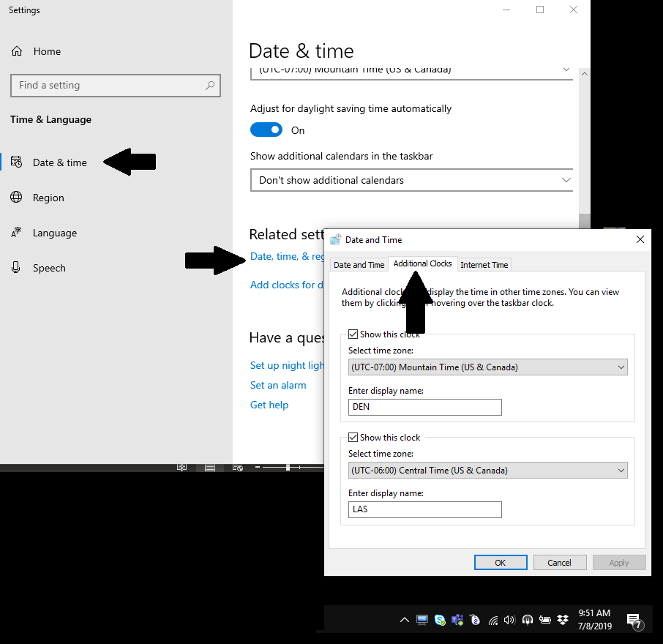Select Additional Clocks tab
The height and width of the screenshot is (644, 663).
(x=422, y=263)
